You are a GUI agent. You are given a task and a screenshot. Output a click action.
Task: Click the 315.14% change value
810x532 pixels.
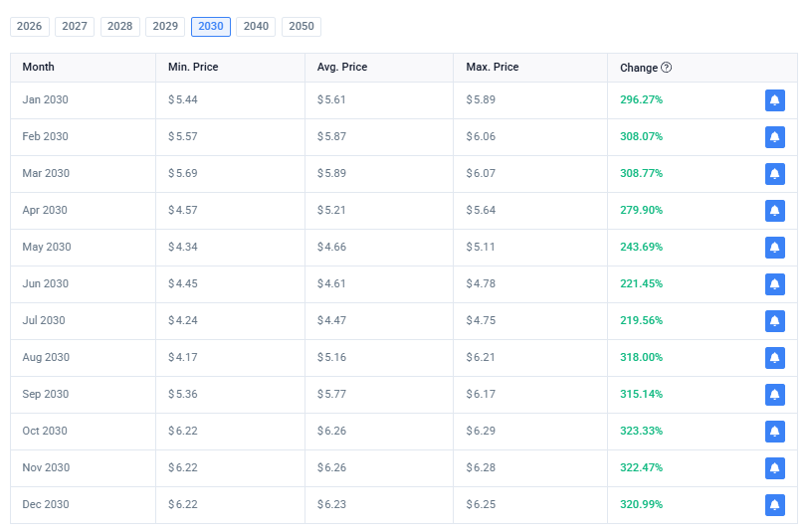coord(641,394)
